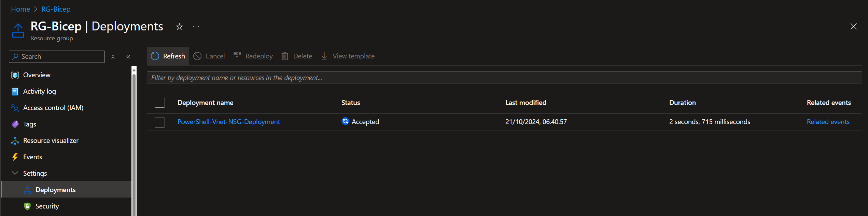Click the Delete trash icon
Screen dimensions: 868x216
pos(285,56)
